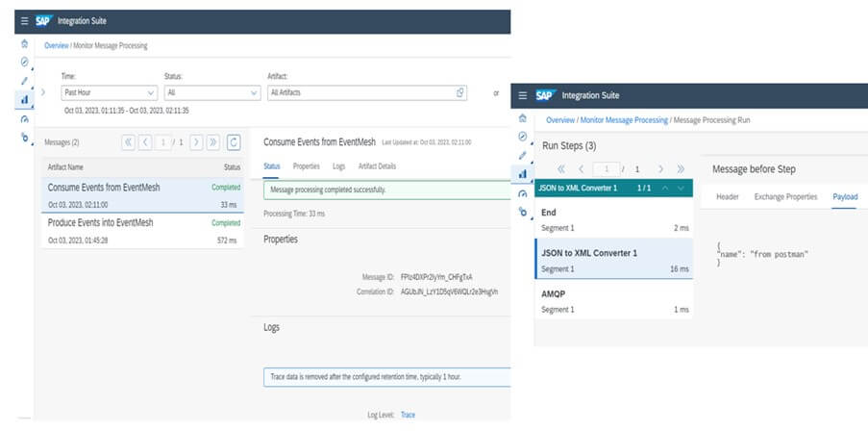Viewport: 868px width, 431px height.
Task: Open Monitor chart icon in right sidebar
Action: [x=523, y=174]
